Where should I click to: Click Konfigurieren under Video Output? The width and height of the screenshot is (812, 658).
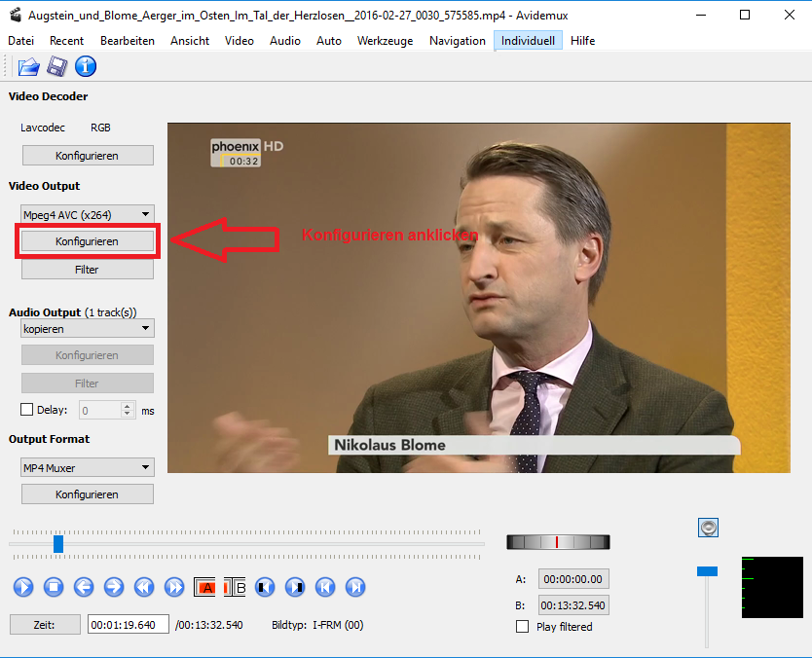point(88,241)
